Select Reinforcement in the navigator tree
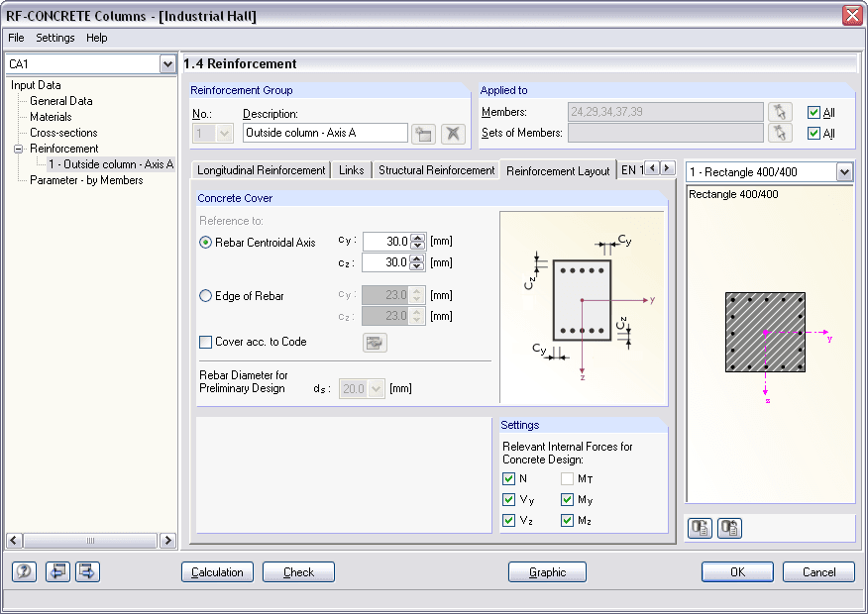 click(x=63, y=149)
